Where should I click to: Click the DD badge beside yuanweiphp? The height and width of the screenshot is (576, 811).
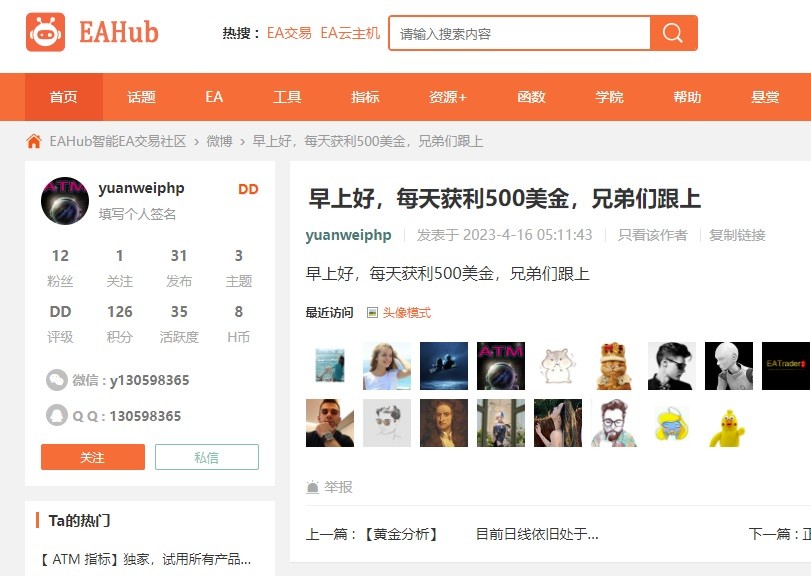click(247, 188)
